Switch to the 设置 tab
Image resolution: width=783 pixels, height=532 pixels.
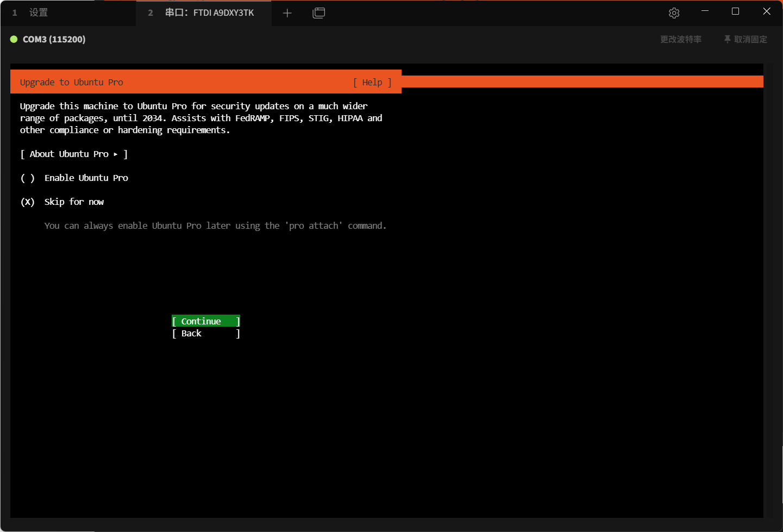(38, 12)
